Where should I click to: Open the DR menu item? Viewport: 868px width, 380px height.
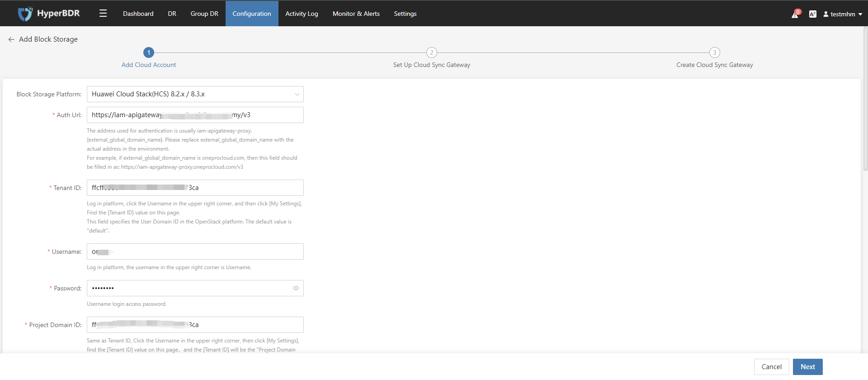tap(172, 14)
